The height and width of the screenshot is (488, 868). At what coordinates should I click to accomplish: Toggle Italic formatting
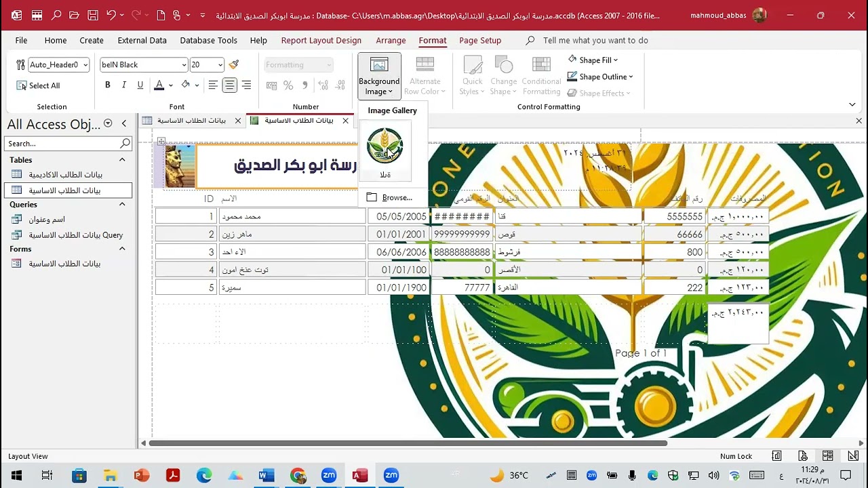pos(123,85)
